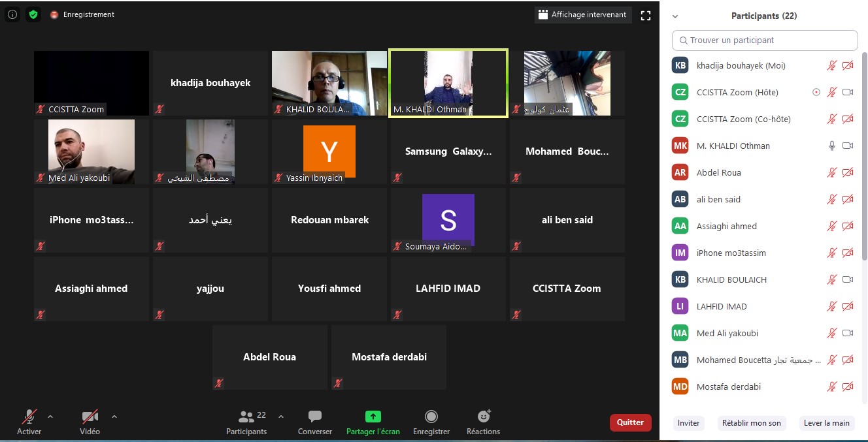
Task: Select MK avatar of M. KHALDI Othman
Action: pyautogui.click(x=680, y=146)
